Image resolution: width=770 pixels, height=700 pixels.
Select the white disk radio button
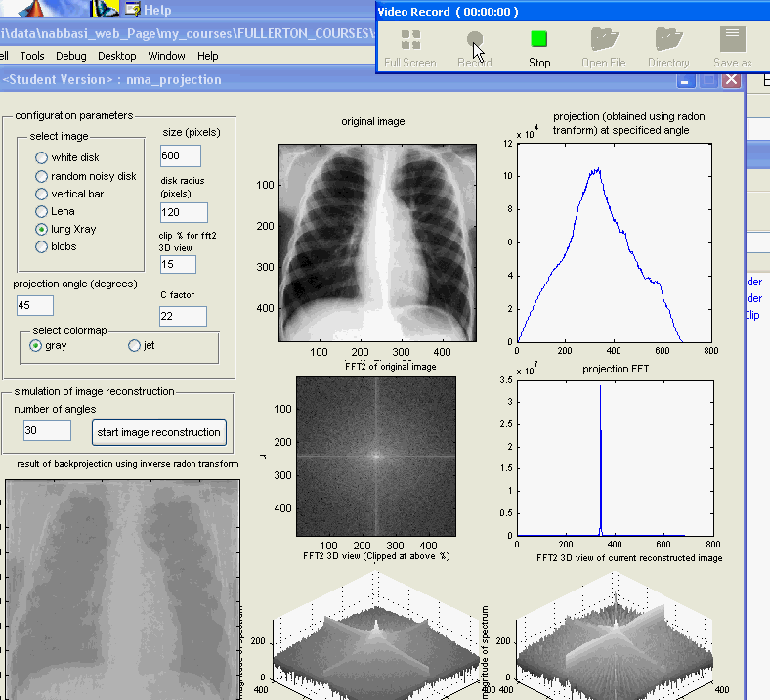pyautogui.click(x=41, y=157)
